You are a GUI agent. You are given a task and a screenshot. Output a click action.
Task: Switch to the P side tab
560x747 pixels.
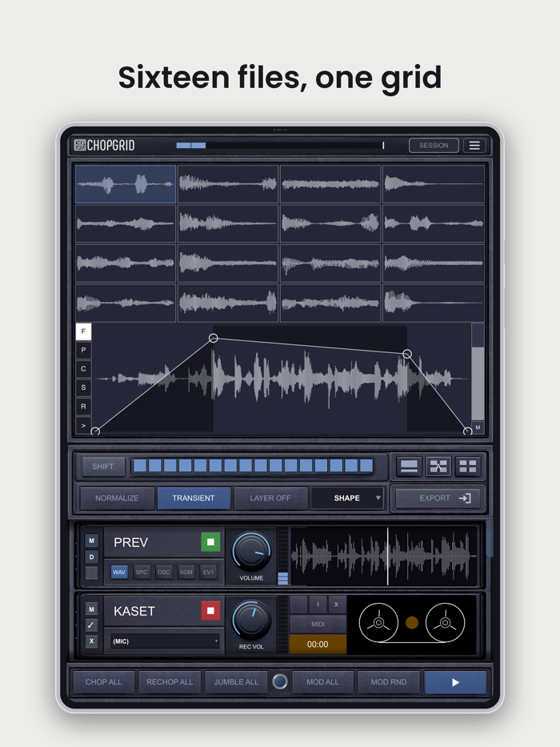click(83, 350)
